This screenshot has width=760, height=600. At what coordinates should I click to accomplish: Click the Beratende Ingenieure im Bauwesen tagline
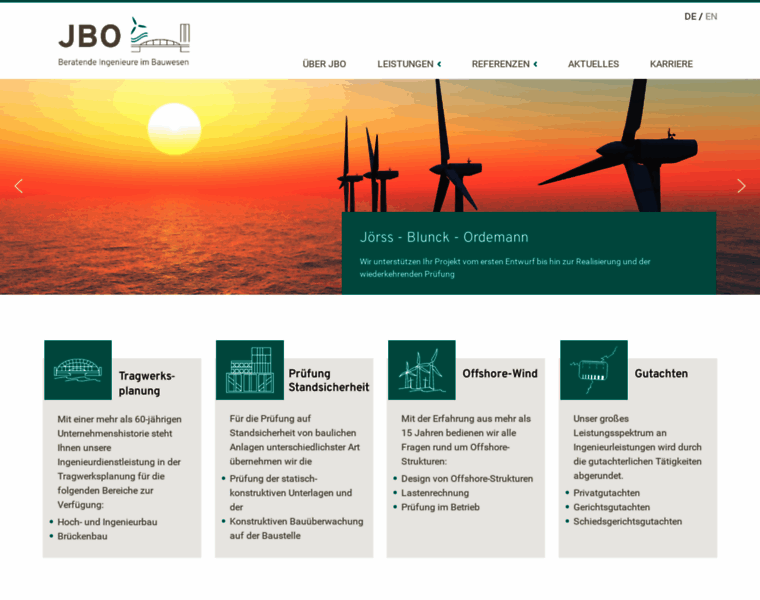124,62
